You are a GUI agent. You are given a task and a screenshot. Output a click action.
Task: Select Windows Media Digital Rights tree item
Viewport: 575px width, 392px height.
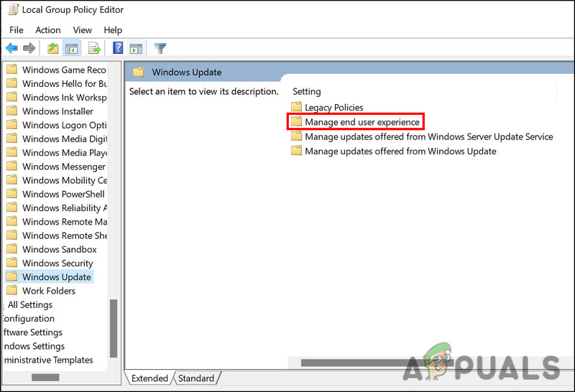click(x=65, y=139)
